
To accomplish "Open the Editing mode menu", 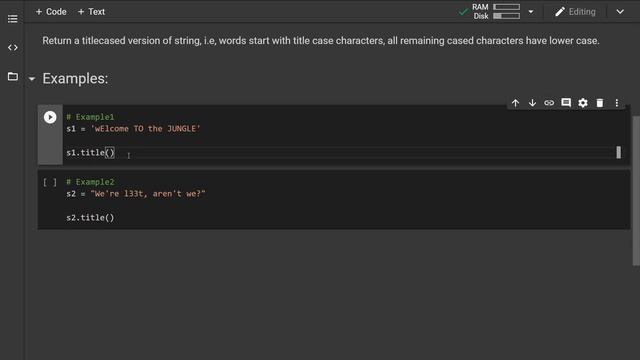I will click(x=576, y=12).
